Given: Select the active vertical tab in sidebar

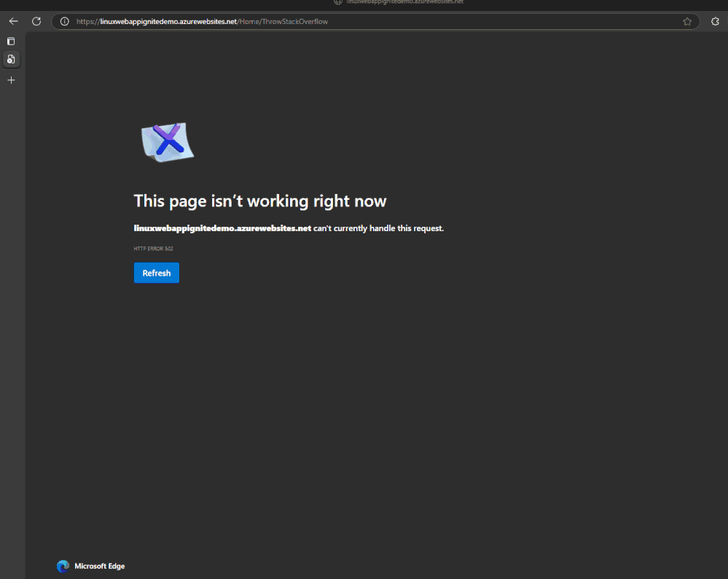Looking at the screenshot, I should point(11,60).
